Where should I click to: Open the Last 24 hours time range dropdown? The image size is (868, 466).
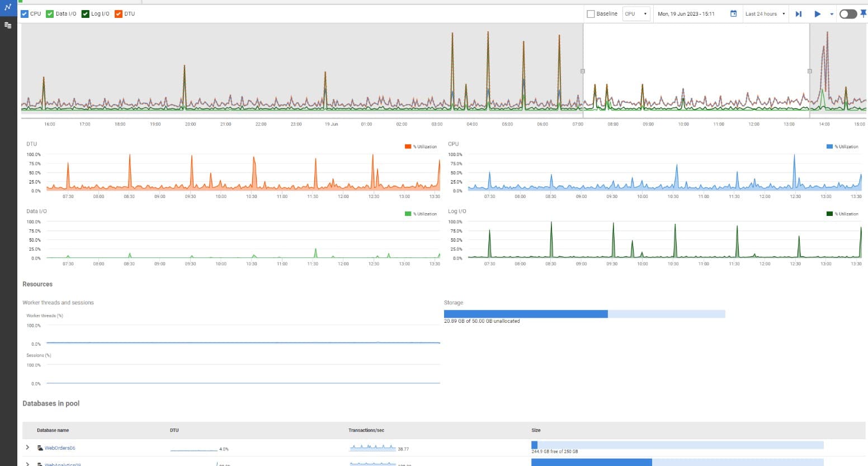pos(765,13)
